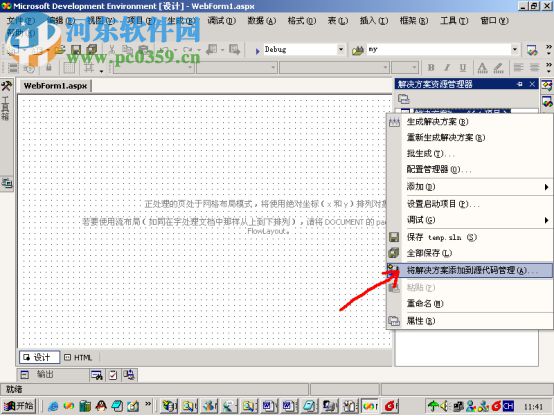Switch to the 设计 design view tab
This screenshot has height=416, width=554.
tap(39, 357)
